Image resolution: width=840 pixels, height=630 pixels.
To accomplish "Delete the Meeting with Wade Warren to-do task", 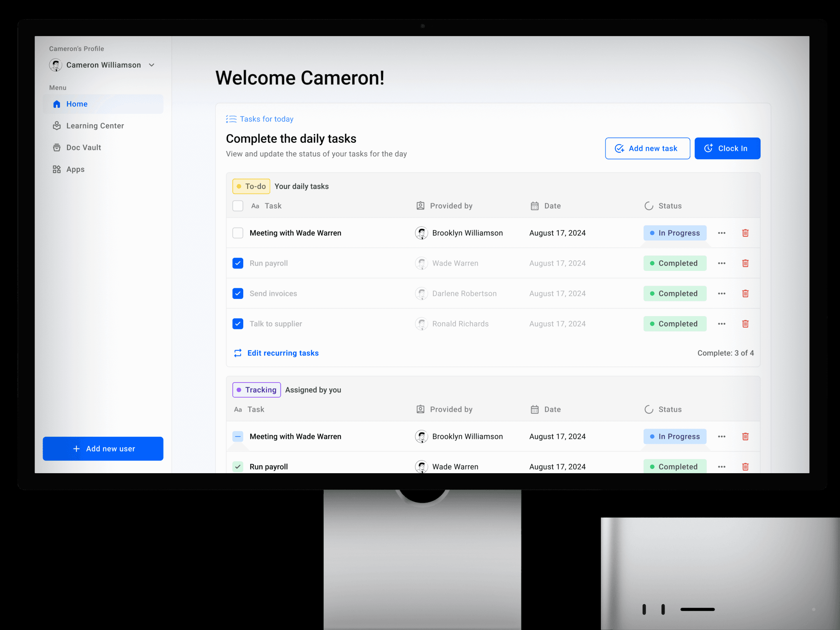I will pos(745,233).
